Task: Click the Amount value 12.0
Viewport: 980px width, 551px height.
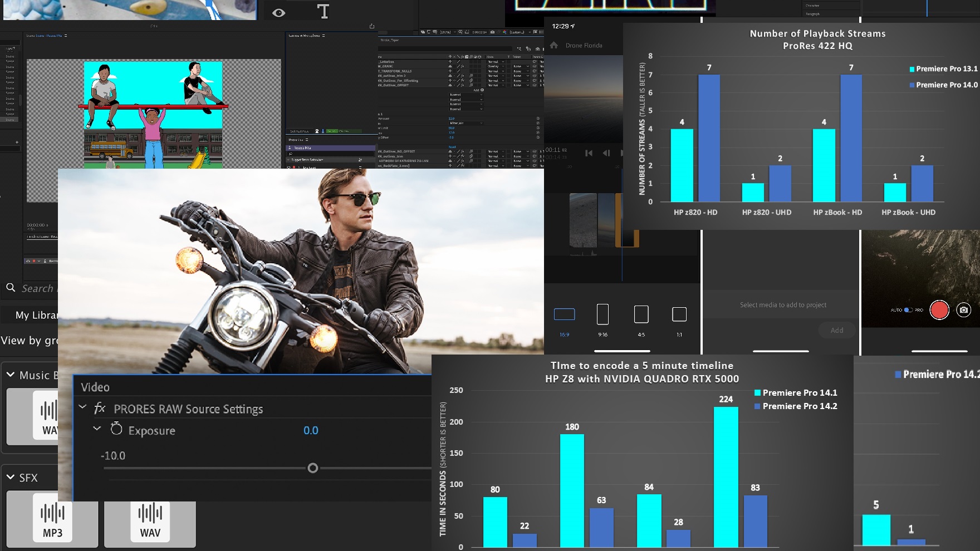Action: tap(452, 119)
